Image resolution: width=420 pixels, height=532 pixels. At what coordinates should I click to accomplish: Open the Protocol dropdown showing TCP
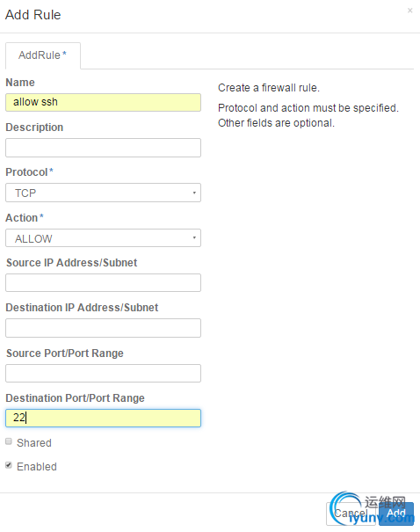tap(103, 193)
